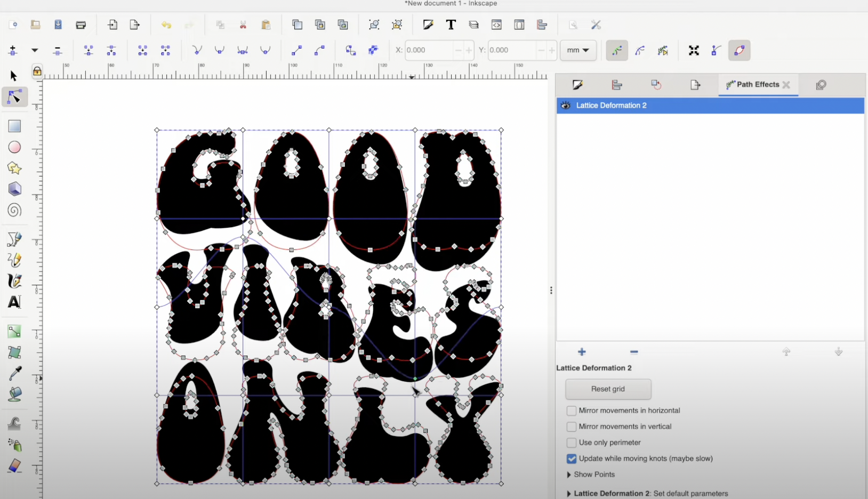Select the Node editing tool
Viewport: 868px width, 499px height.
point(14,96)
